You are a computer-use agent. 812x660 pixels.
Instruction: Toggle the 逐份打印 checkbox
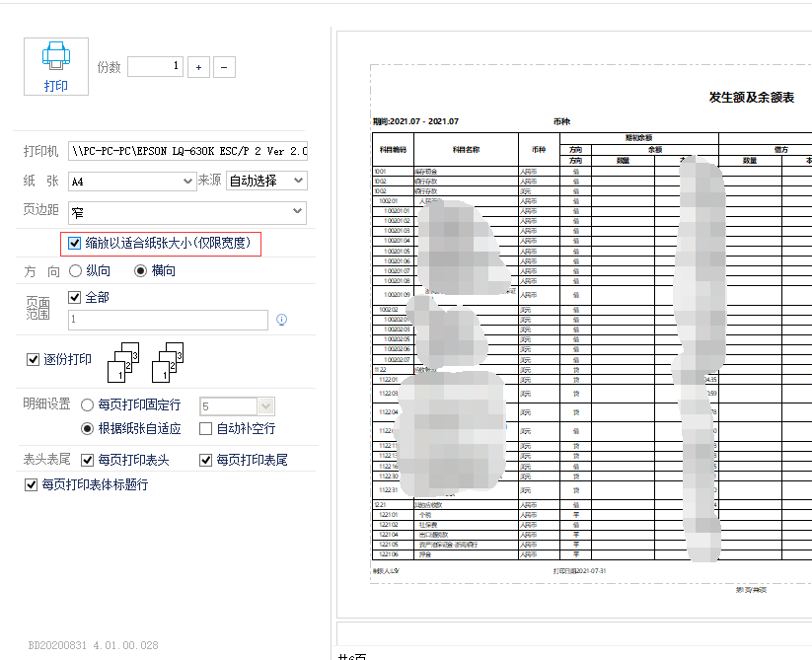[x=33, y=359]
